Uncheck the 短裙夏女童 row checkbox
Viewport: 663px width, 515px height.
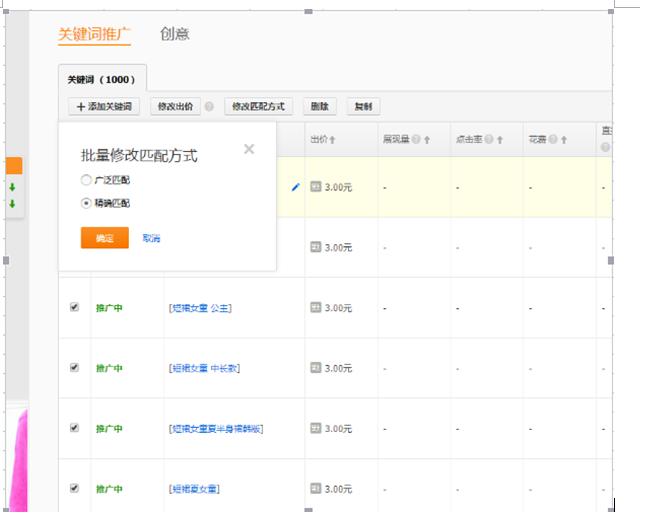(x=74, y=488)
